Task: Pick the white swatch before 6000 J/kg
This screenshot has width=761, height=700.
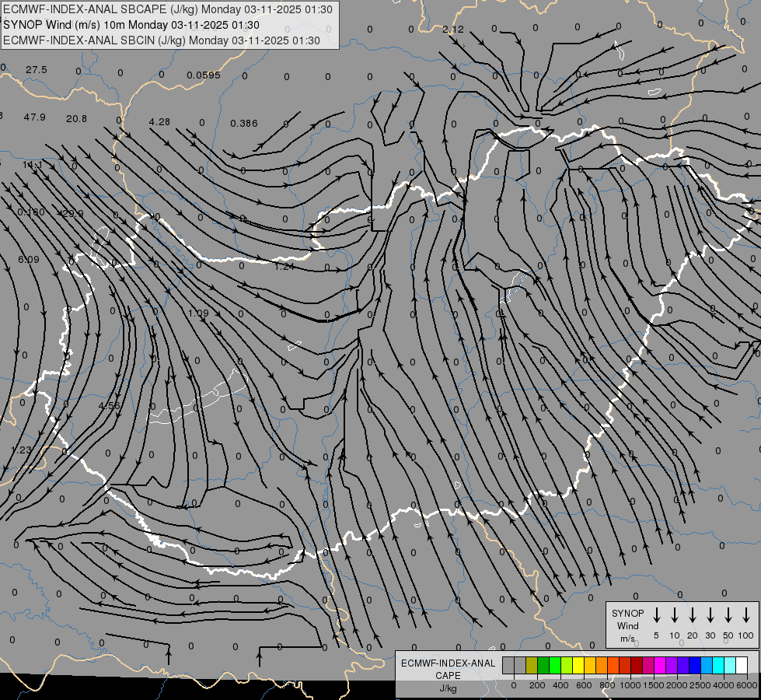Action: [x=742, y=665]
